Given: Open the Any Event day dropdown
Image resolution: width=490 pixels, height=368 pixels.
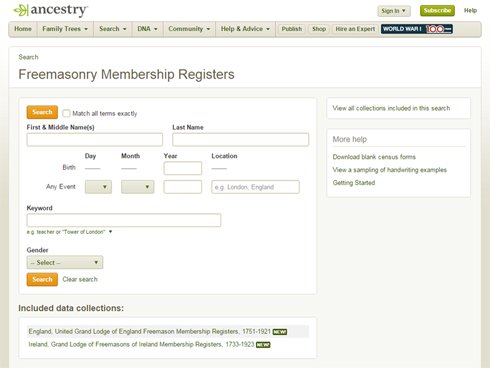Looking at the screenshot, I should tap(98, 187).
